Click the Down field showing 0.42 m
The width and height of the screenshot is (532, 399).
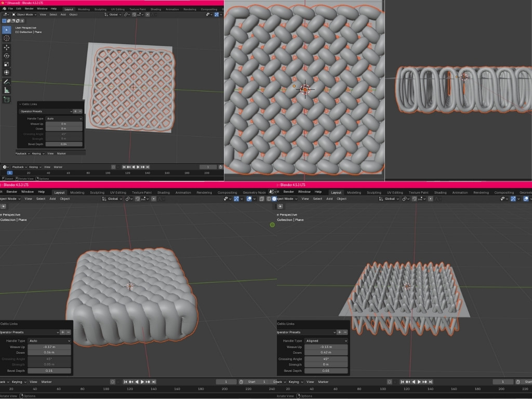click(x=326, y=353)
